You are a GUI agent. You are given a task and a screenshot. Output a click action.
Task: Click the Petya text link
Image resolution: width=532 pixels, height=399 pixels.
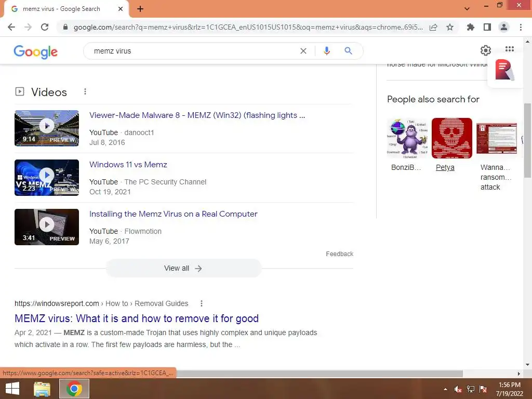coord(445,167)
